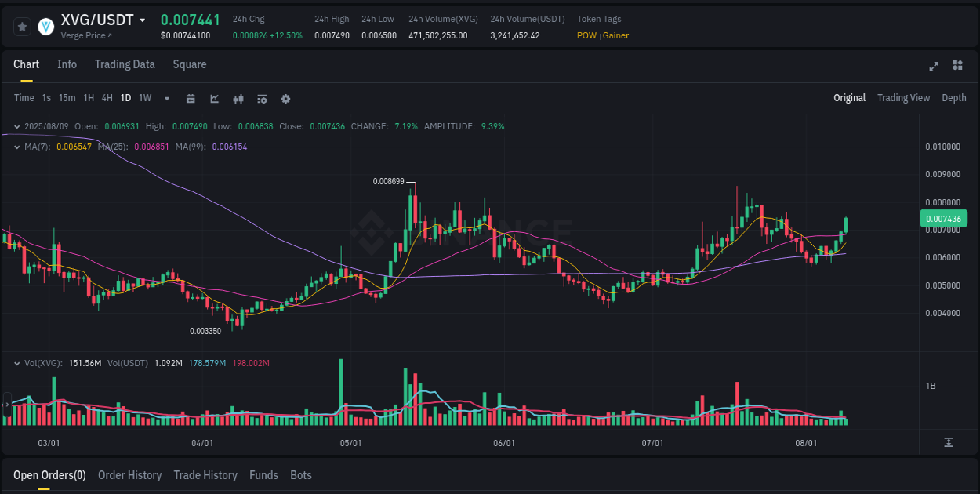Switch to the Trading Data tab
The image size is (980, 494).
tap(125, 64)
